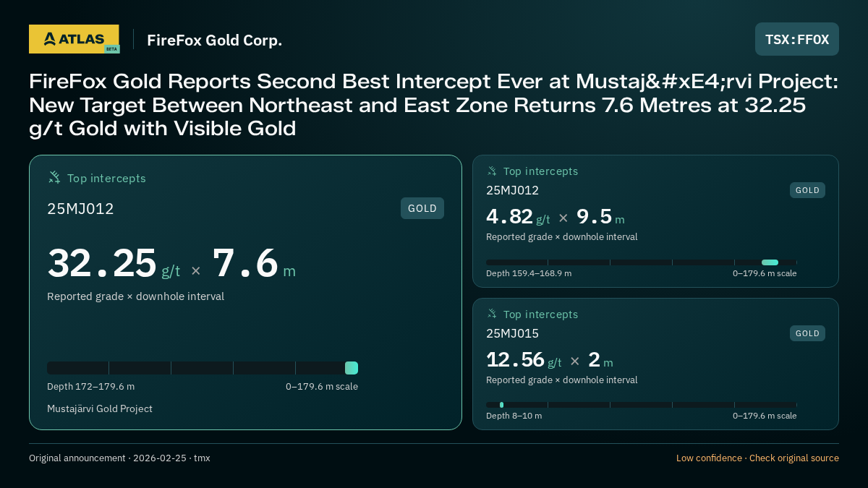Click hole ID 25MJ015
Image resolution: width=868 pixels, height=488 pixels.
pos(512,333)
